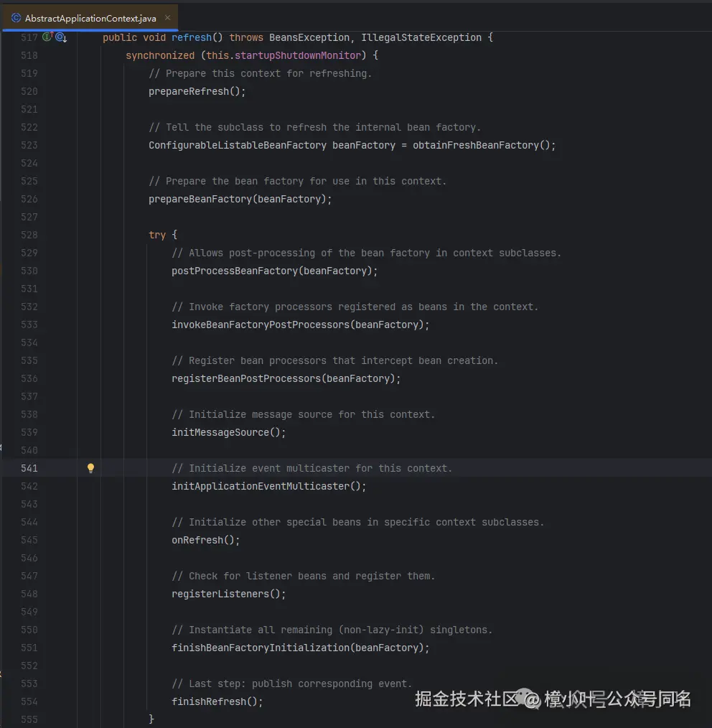The image size is (712, 728).
Task: Click the overridden-in-subclasses gutter icon on line 517
Action: point(61,37)
